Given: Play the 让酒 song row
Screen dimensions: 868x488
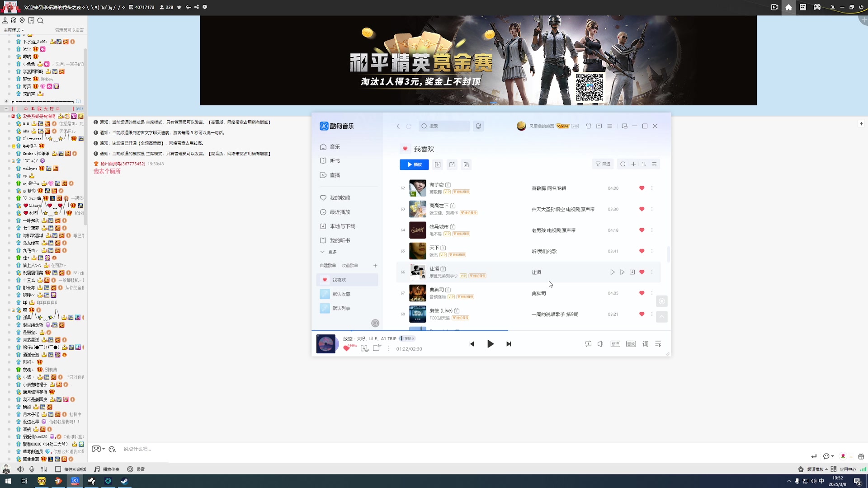Looking at the screenshot, I should click(613, 272).
